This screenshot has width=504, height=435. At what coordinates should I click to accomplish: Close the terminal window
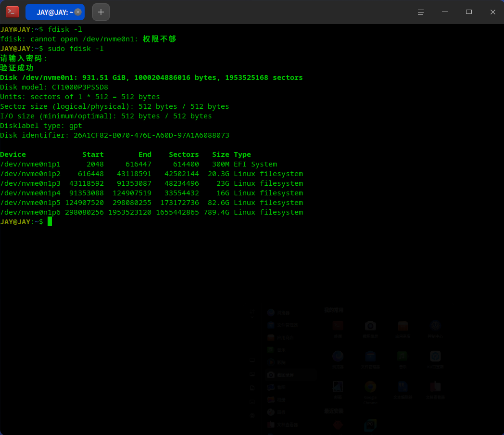[x=493, y=12]
